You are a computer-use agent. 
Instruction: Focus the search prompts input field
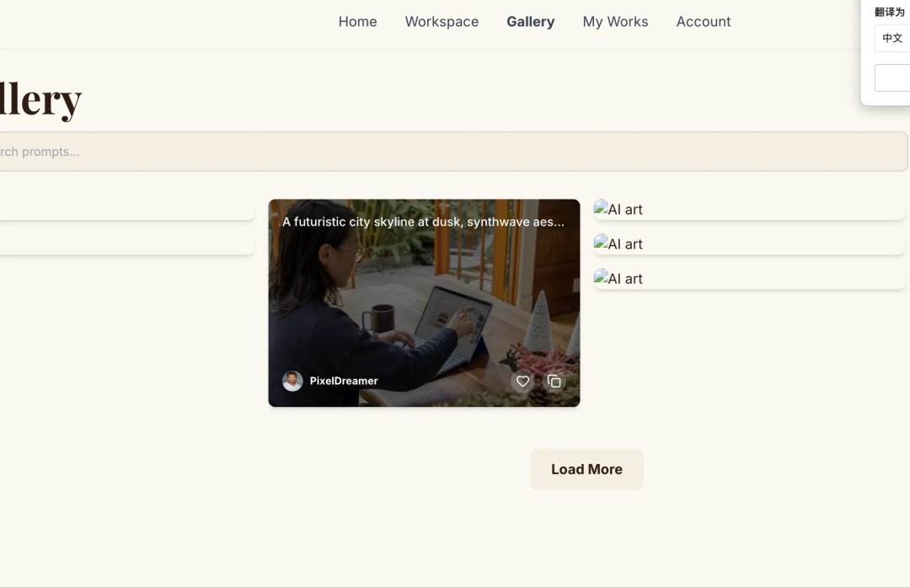(421, 152)
